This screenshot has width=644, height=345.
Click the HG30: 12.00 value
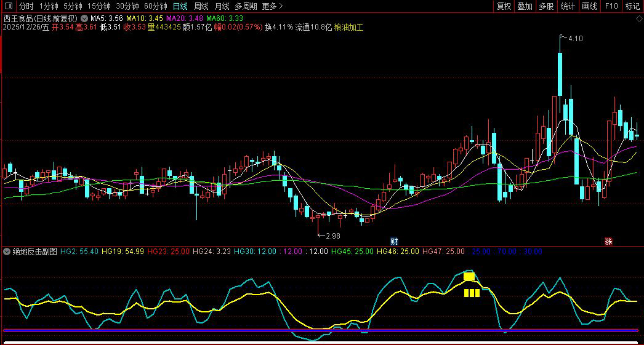click(x=254, y=252)
